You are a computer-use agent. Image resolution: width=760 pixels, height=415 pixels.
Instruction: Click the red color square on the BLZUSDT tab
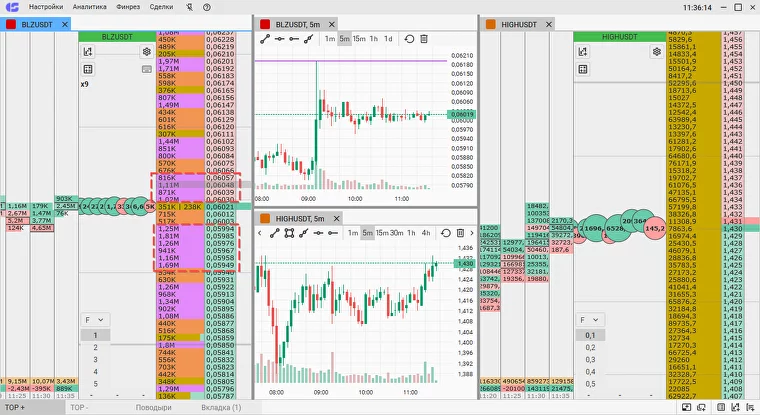11,24
